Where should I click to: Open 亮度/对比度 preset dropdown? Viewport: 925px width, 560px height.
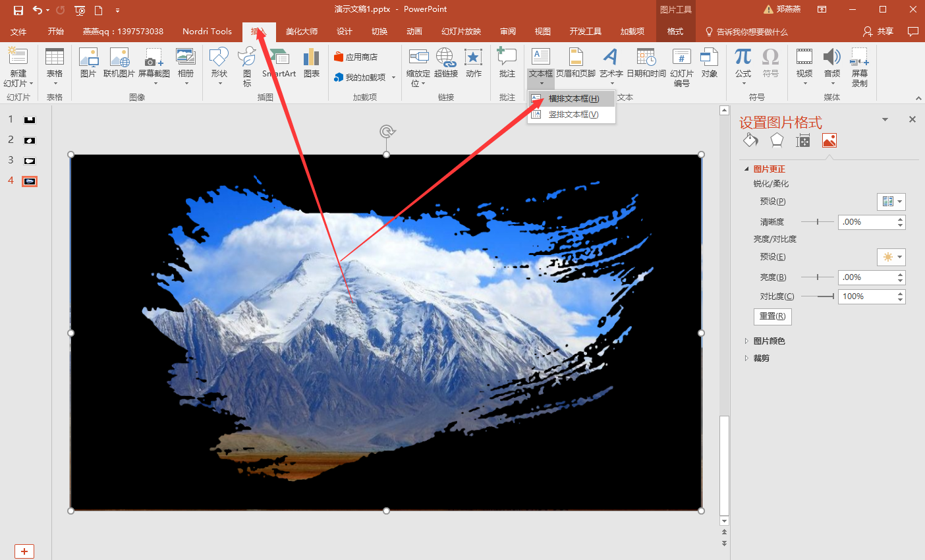coord(891,257)
